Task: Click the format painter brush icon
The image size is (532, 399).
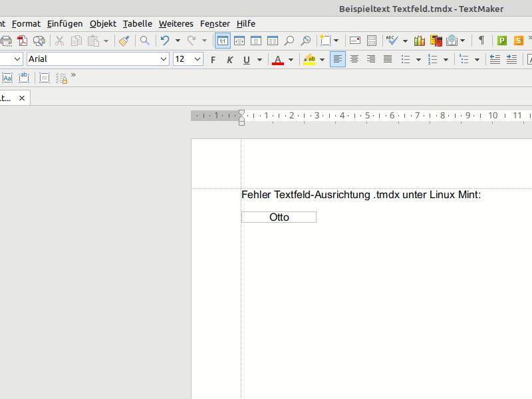Action: [124, 41]
